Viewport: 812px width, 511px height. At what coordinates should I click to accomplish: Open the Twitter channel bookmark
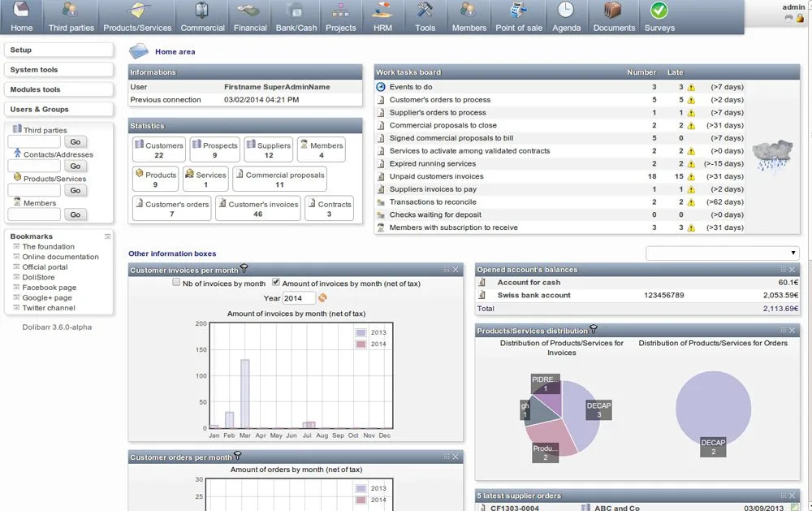coord(49,308)
